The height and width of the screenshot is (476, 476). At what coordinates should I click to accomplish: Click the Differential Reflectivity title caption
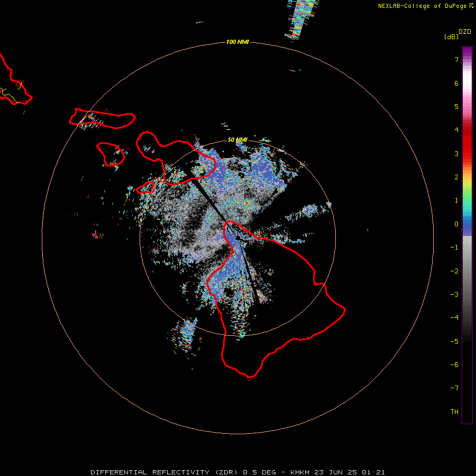237,472
